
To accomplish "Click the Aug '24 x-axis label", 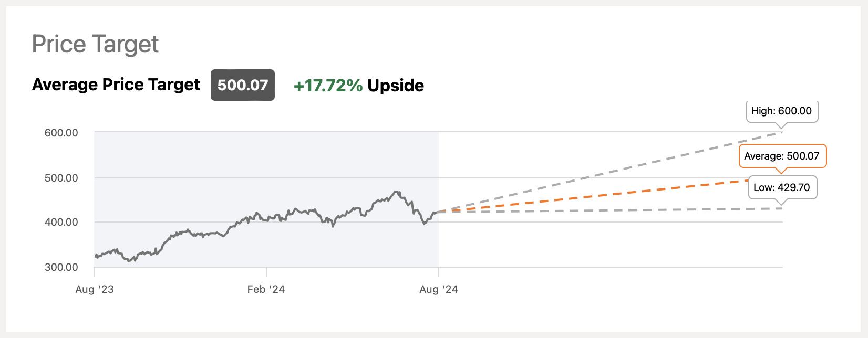I will (439, 289).
